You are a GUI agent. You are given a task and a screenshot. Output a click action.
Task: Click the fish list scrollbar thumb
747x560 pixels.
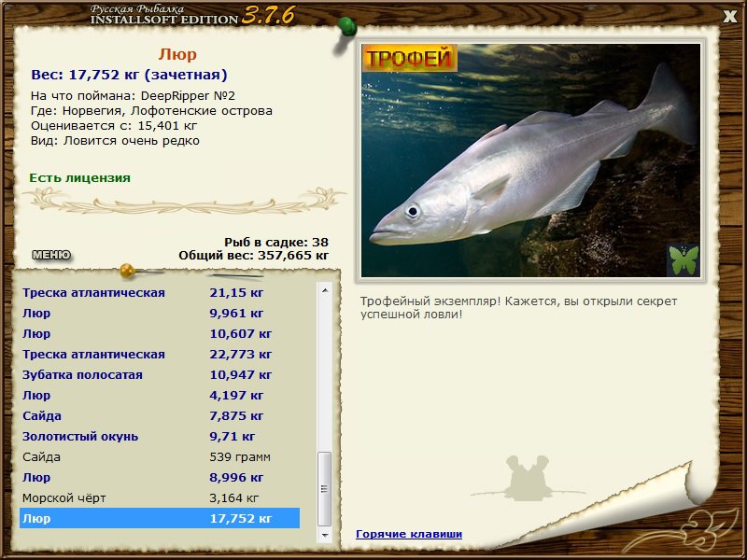(325, 489)
